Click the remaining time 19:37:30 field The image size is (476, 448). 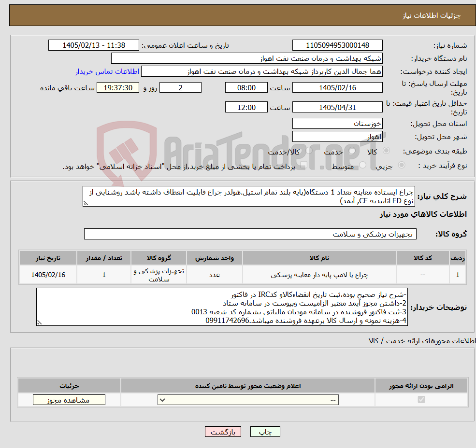point(118,88)
